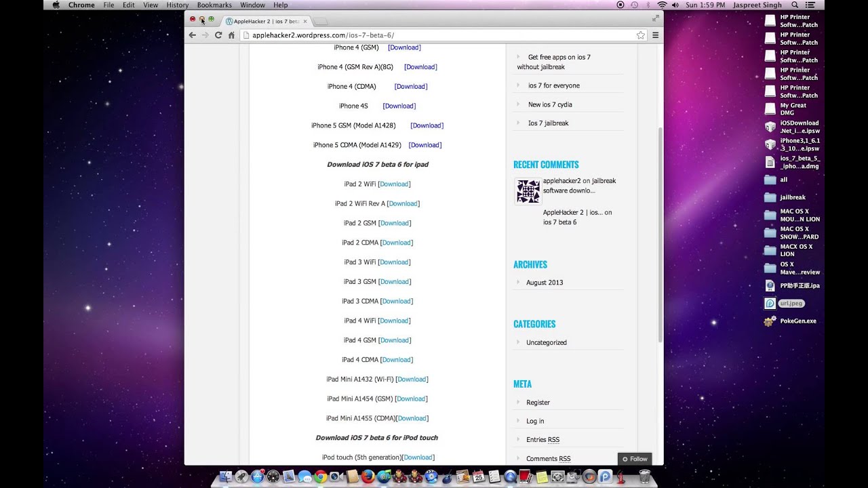This screenshot has height=488, width=868.
Task: Open Stickies from the Dock
Action: [x=542, y=476]
